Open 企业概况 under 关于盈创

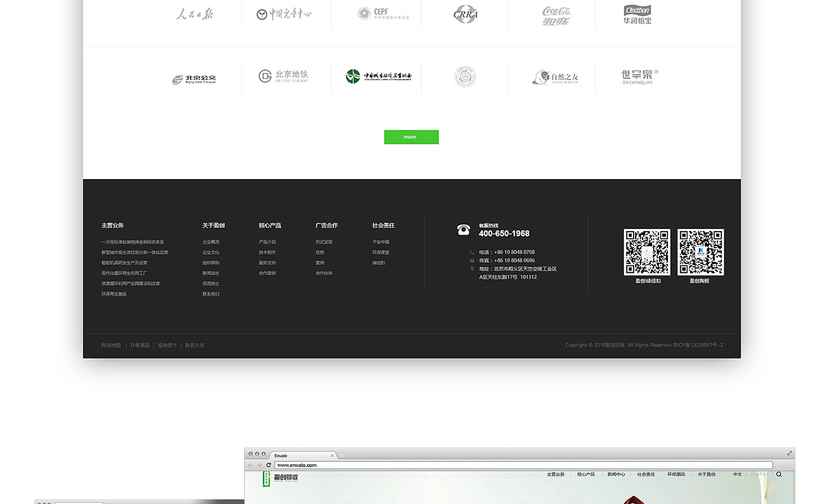click(211, 242)
